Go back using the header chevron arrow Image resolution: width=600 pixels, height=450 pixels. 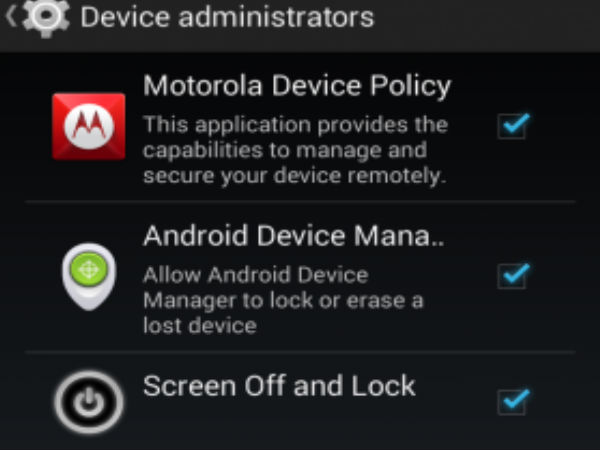click(11, 17)
